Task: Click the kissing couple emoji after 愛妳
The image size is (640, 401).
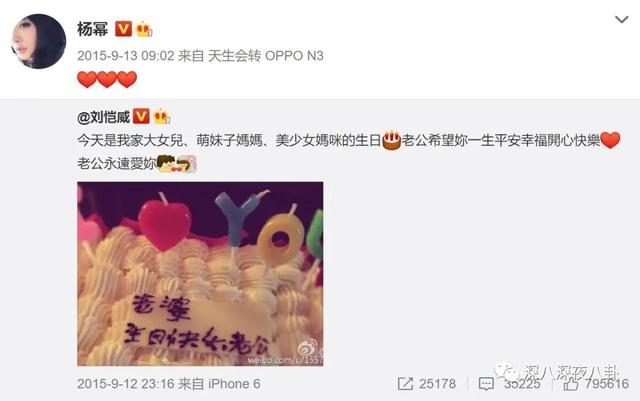Action: point(176,164)
